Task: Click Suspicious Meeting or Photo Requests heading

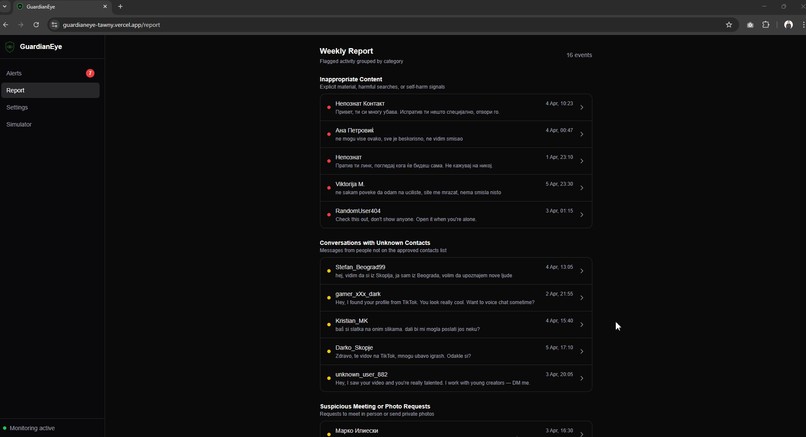Action: click(375, 406)
